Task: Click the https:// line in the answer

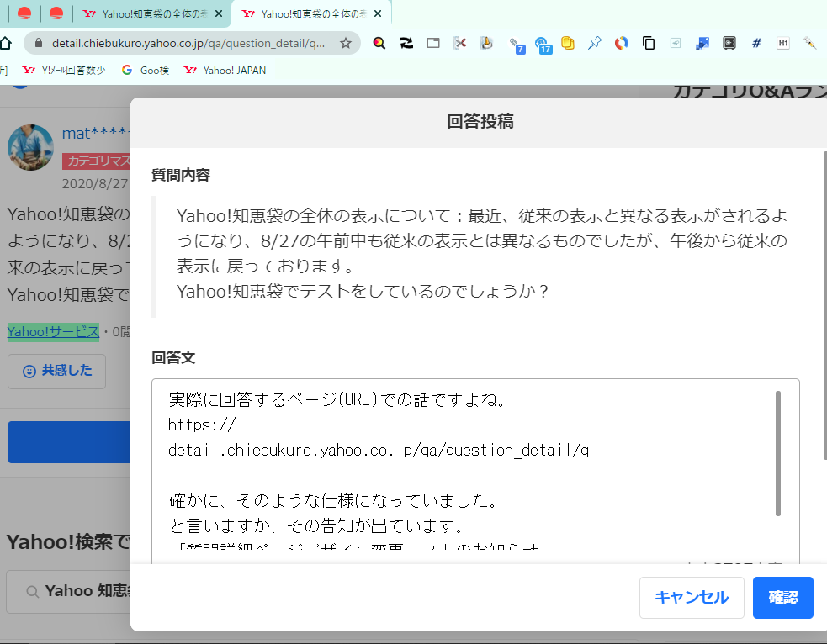Action: pos(202,425)
